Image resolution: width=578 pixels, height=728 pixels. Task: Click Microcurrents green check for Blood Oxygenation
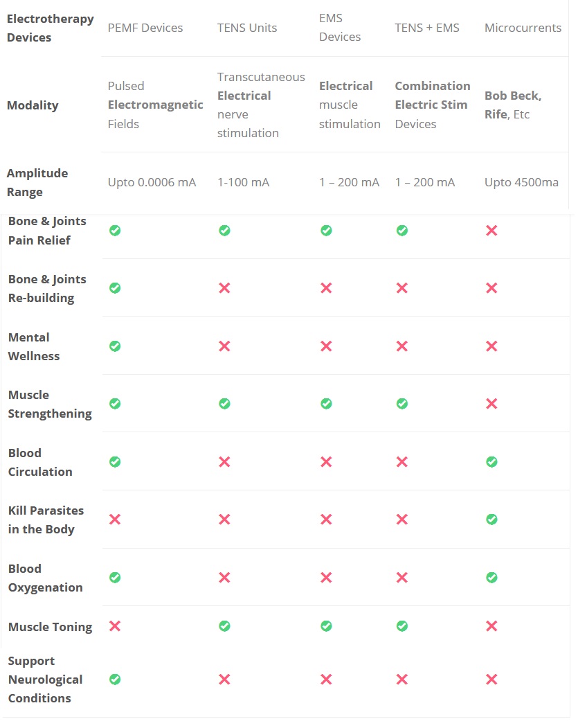[491, 577]
